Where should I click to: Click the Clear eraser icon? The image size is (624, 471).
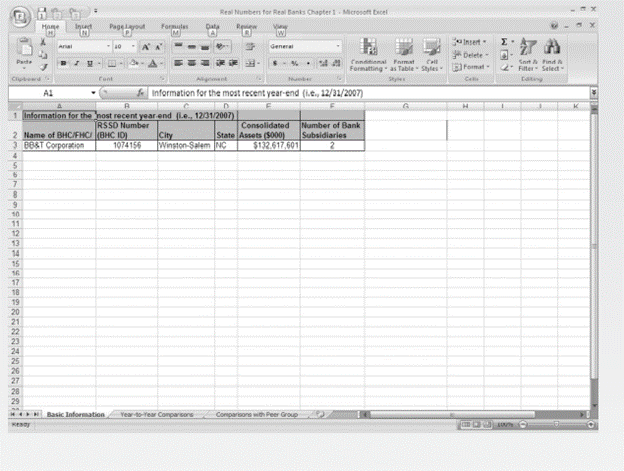pos(504,68)
